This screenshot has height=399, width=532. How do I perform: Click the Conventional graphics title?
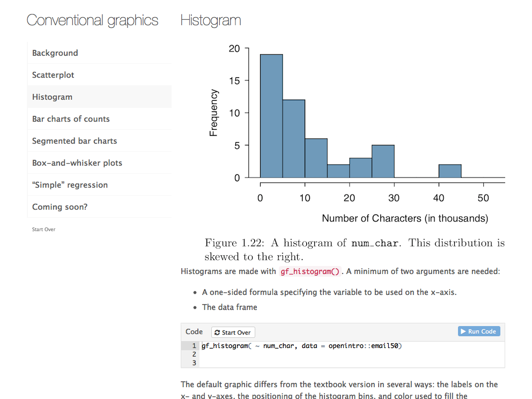(x=92, y=20)
